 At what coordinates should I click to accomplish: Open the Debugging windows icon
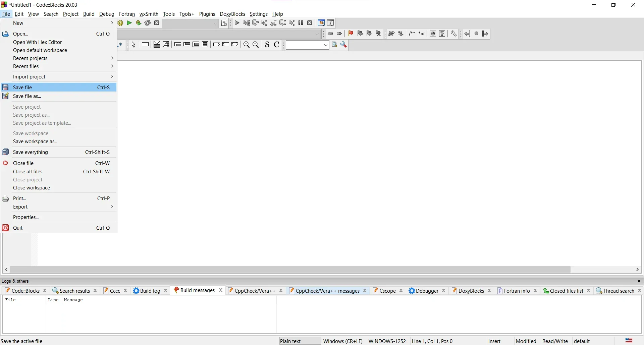pos(322,23)
